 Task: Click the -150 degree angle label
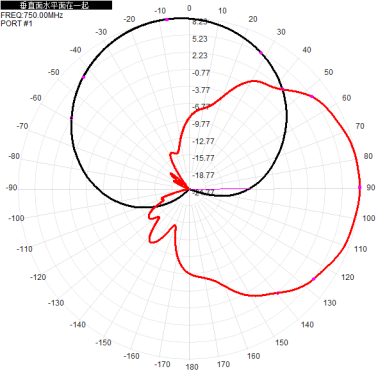(103, 342)
